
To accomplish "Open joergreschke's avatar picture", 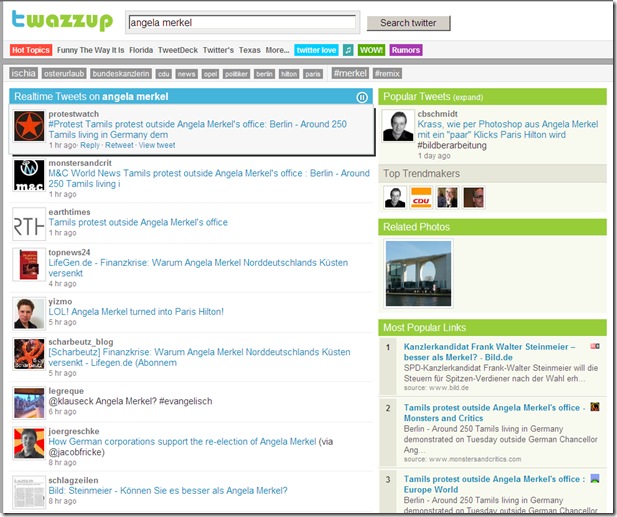I will pyautogui.click(x=29, y=443).
